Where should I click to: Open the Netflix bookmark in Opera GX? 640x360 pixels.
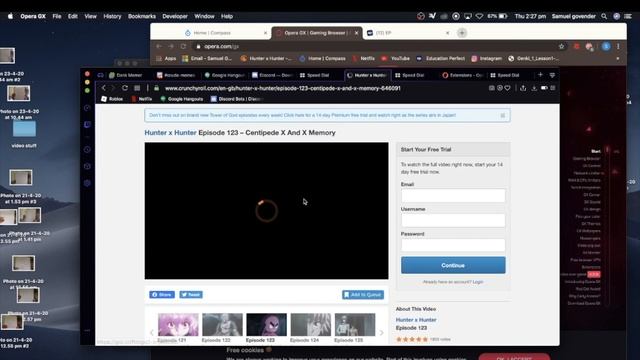pyautogui.click(x=142, y=99)
